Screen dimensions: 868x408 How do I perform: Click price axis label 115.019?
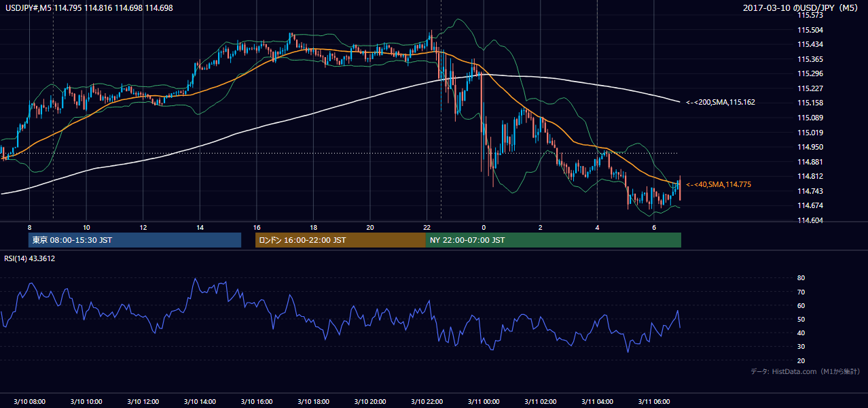tap(810, 133)
